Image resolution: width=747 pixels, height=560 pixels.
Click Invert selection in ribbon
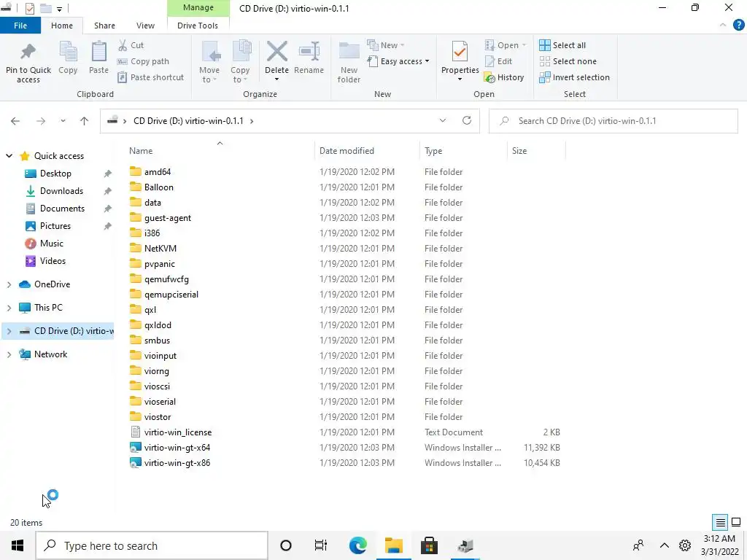[x=575, y=77]
